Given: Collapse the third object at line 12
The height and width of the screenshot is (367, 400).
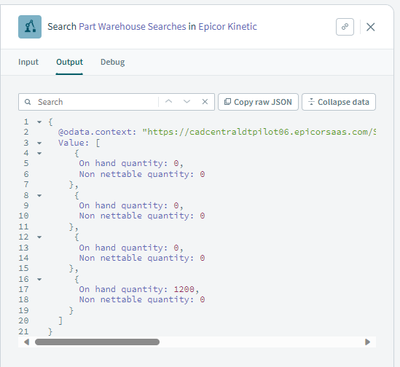Looking at the screenshot, I should coord(39,237).
